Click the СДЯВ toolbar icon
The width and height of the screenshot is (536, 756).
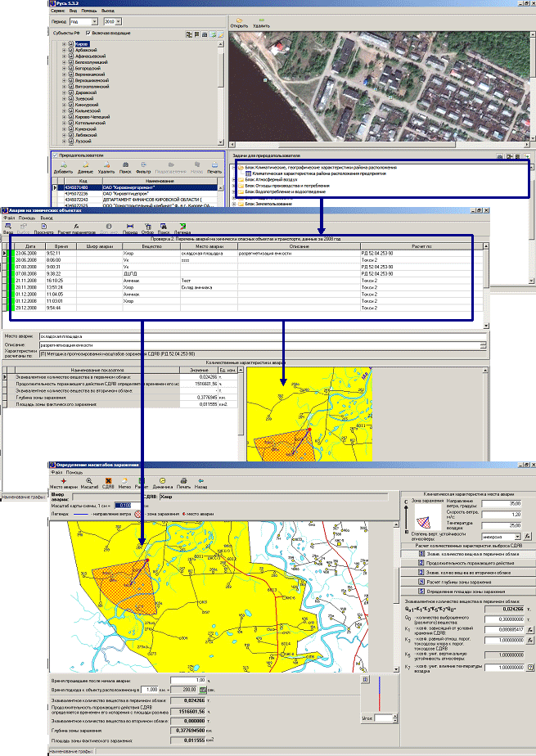tap(108, 481)
